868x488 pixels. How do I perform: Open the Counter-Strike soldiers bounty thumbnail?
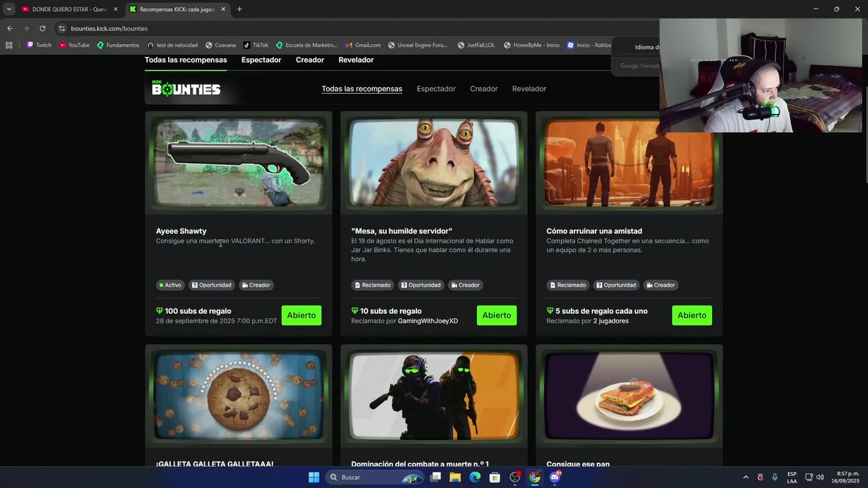point(434,396)
